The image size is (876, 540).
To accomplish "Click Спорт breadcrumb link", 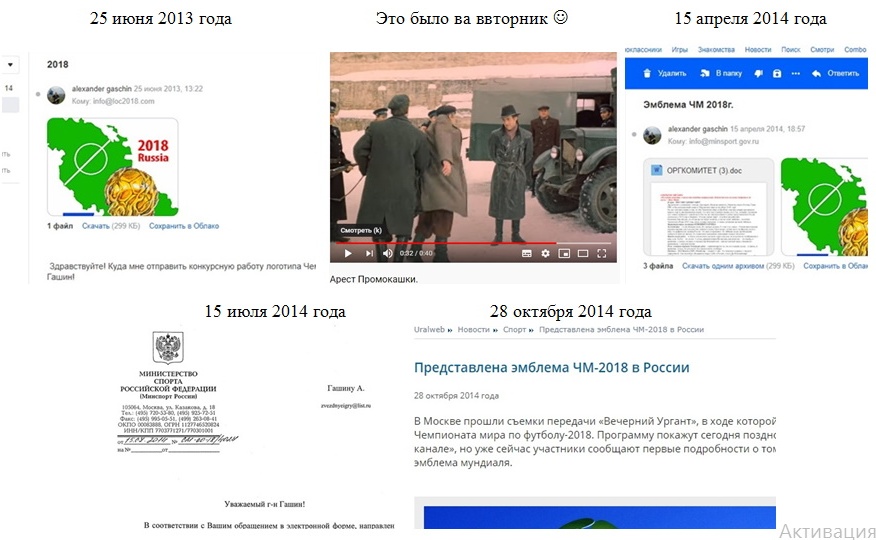I will 514,329.
